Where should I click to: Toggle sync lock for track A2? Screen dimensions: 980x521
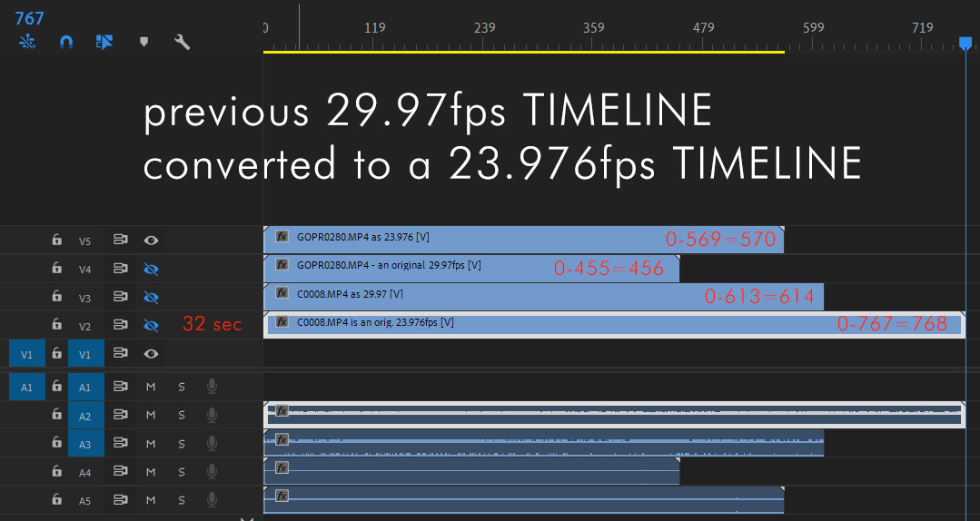pos(120,415)
